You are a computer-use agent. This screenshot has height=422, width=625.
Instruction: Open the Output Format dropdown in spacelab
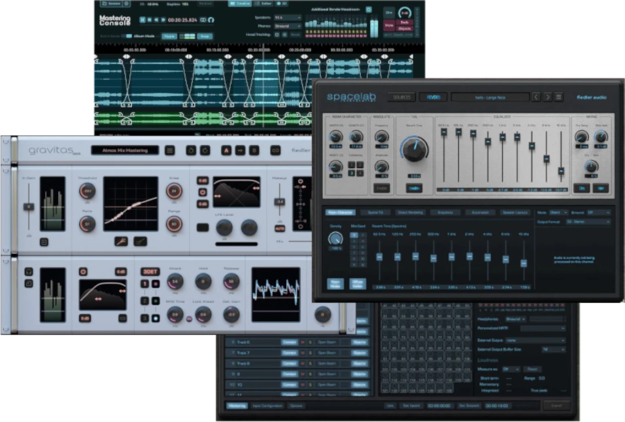click(588, 222)
